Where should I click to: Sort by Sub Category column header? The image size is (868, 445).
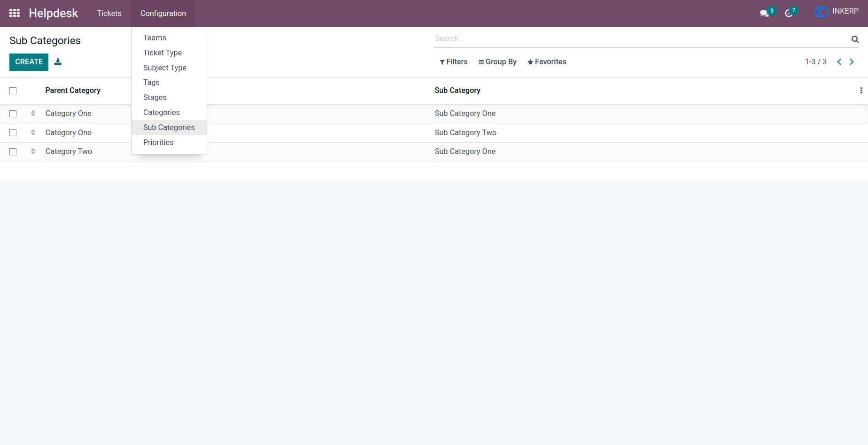[x=457, y=91]
